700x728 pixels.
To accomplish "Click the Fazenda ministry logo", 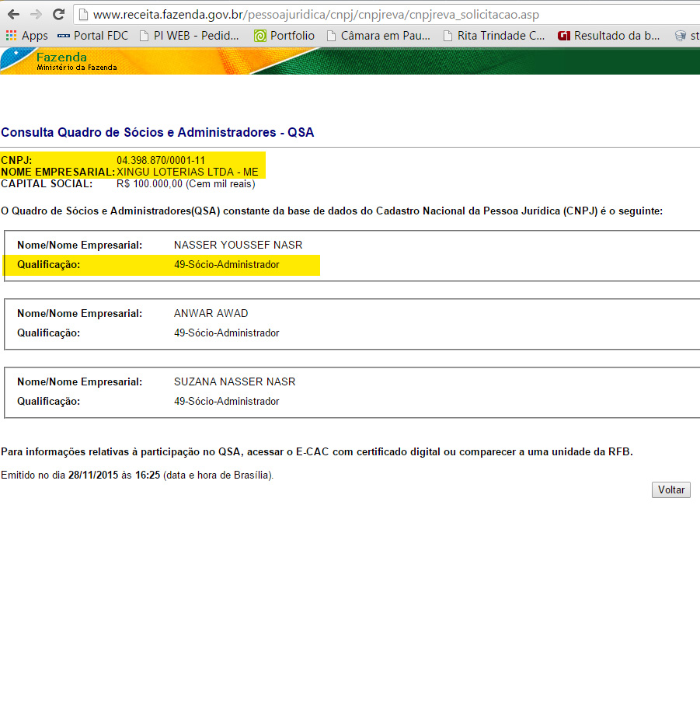I will tap(62, 61).
